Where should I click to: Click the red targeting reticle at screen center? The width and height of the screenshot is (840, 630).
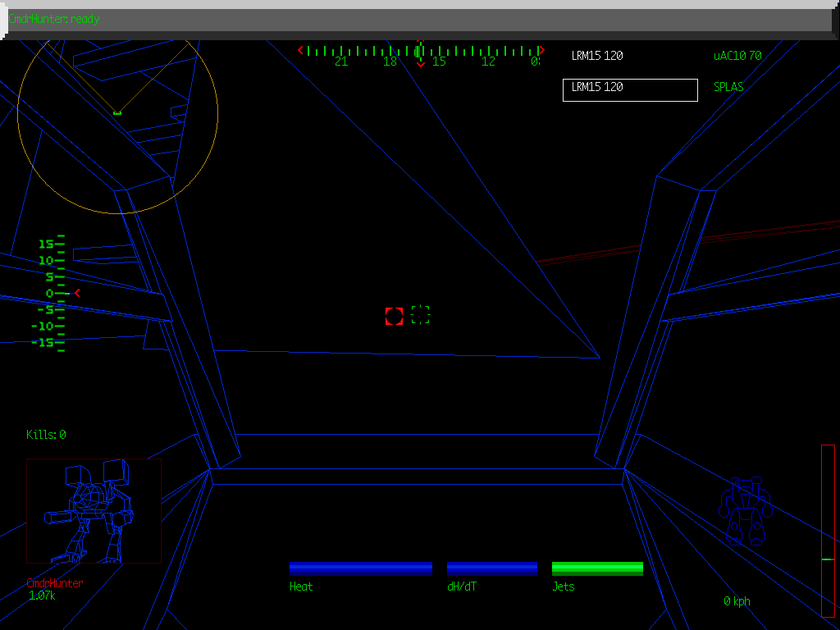tap(393, 317)
